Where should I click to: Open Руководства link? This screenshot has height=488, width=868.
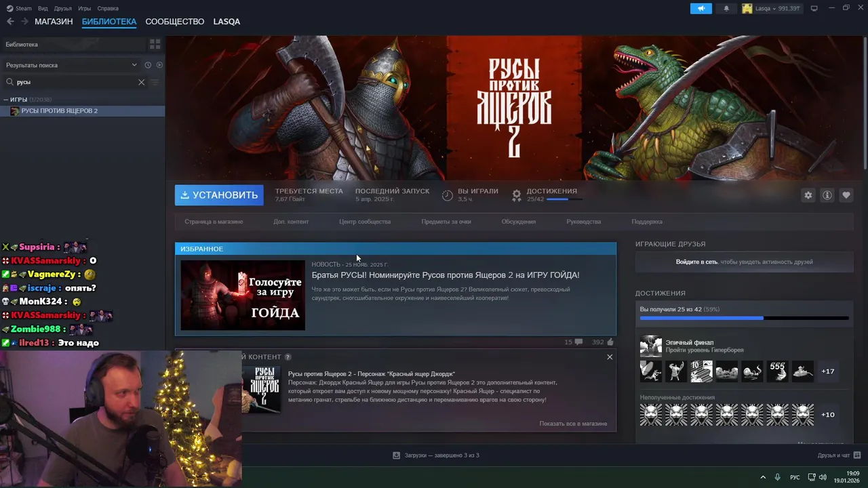[x=584, y=222]
